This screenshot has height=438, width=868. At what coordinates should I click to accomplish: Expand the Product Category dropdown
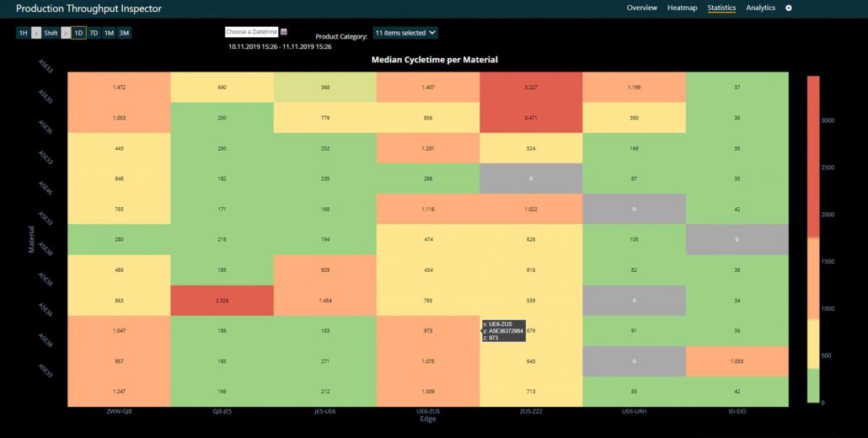coord(405,33)
